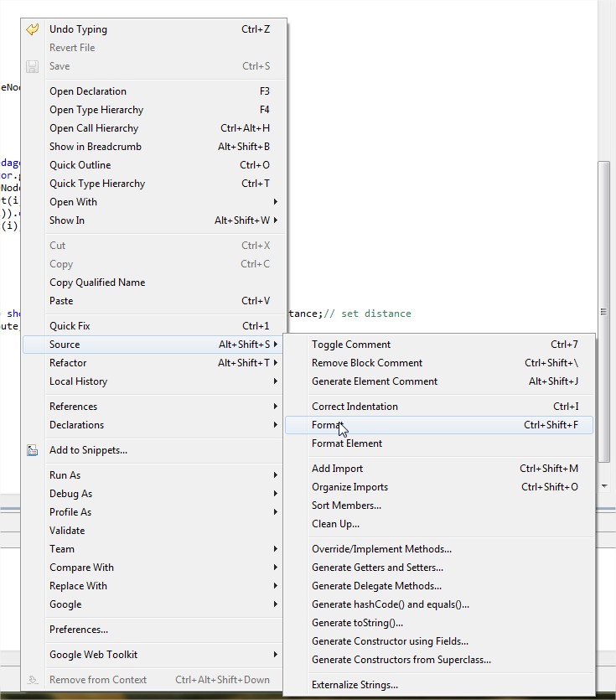Select Remove Block Comment
Image resolution: width=616 pixels, height=700 pixels.
(439, 363)
